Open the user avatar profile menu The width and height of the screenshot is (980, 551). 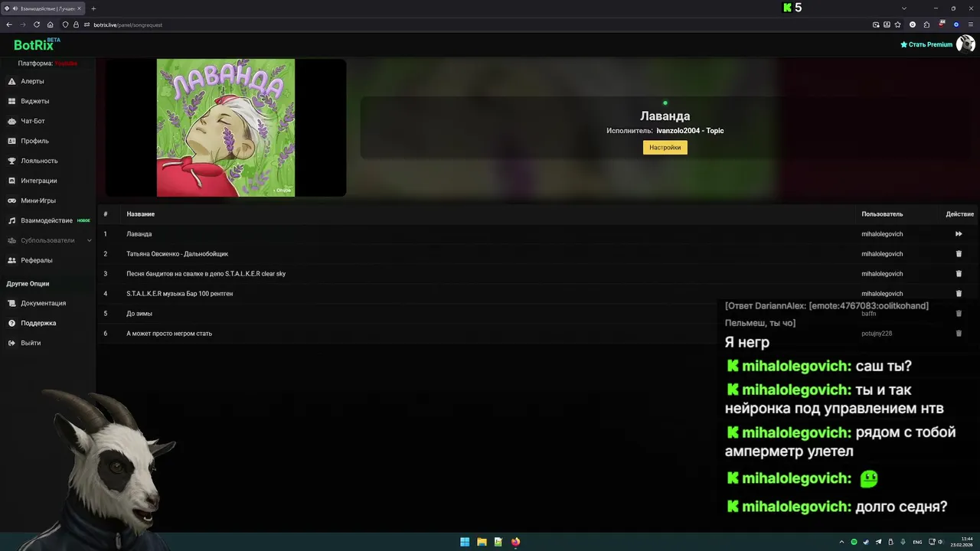click(965, 44)
